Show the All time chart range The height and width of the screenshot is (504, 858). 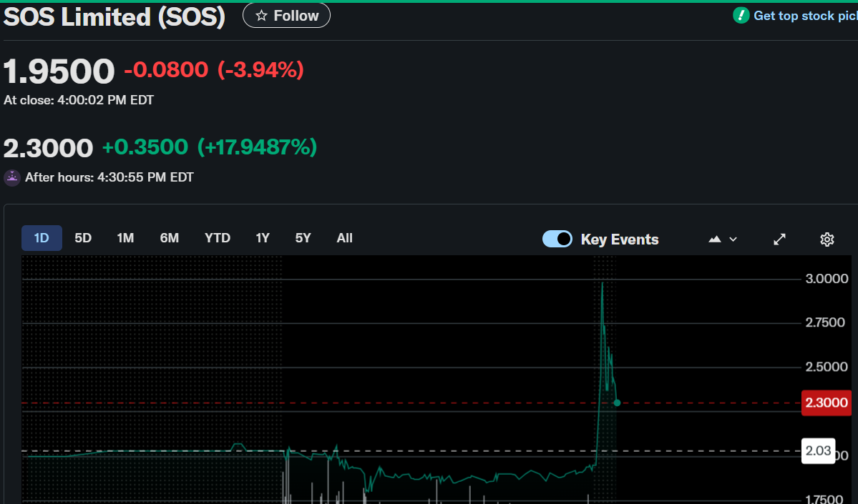(345, 238)
